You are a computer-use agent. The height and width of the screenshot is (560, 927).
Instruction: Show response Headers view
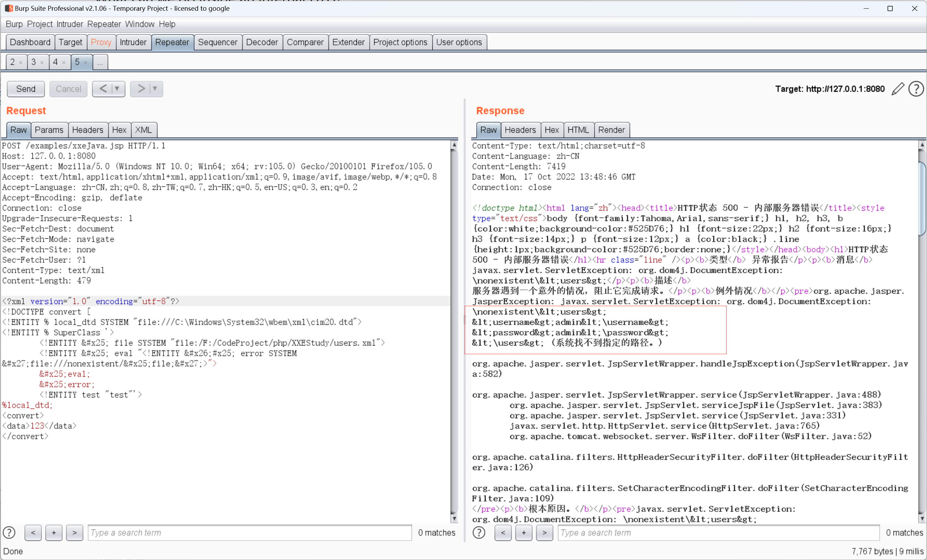pos(520,130)
